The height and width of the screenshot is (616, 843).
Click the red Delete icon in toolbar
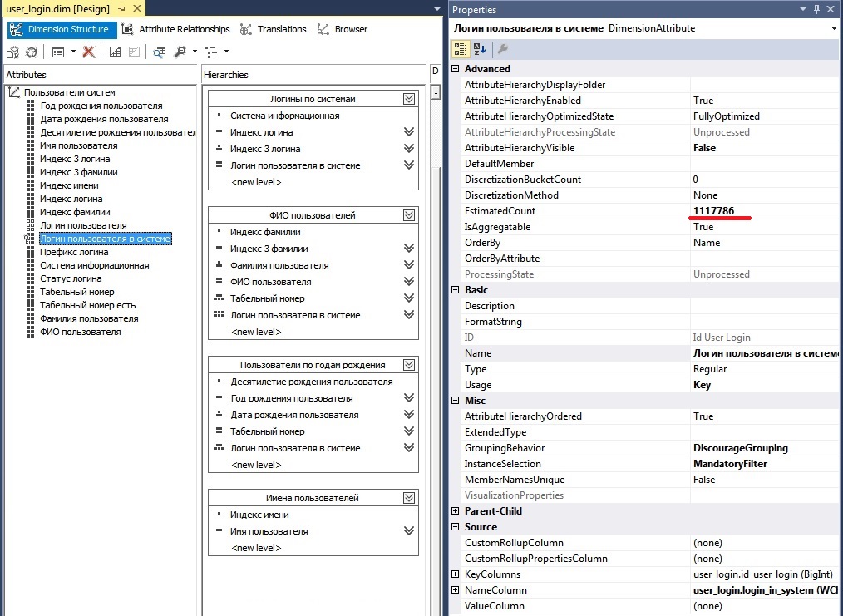click(88, 52)
